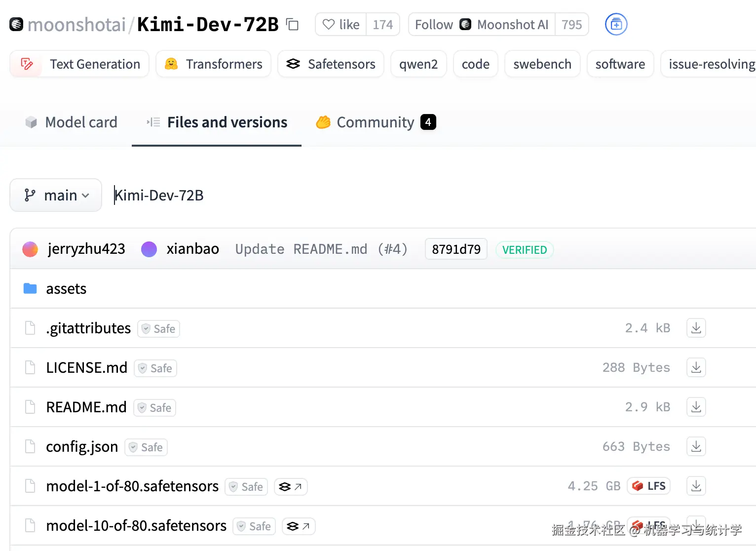Click the Safe badge next to .gitattributes
Image resolution: width=756 pixels, height=551 pixels.
click(158, 329)
